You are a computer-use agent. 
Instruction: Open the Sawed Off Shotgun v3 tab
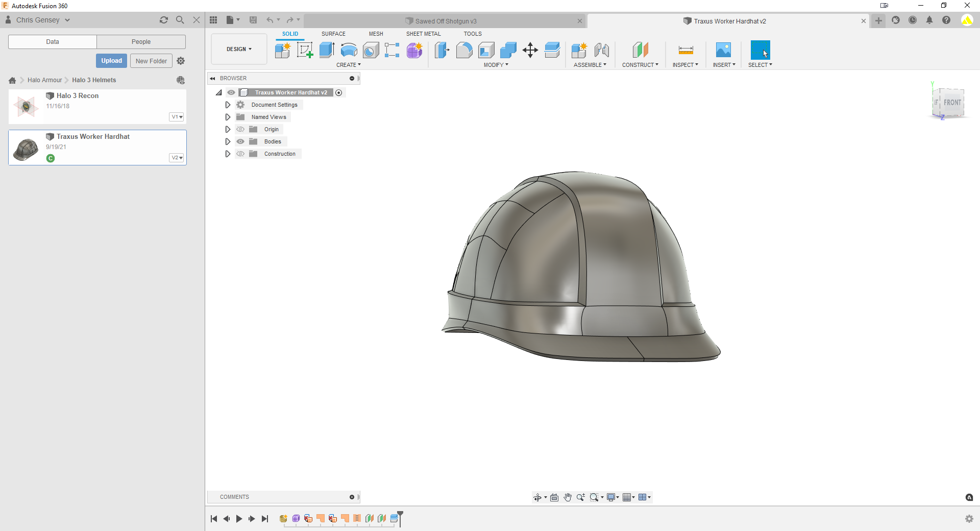point(445,21)
